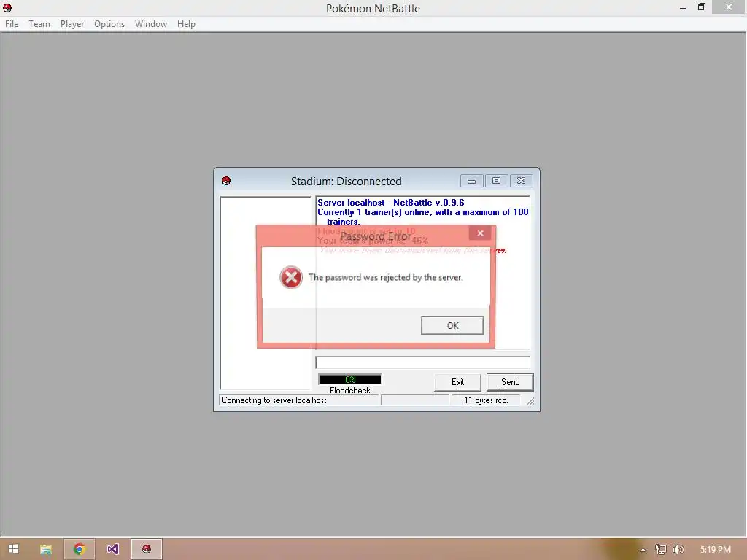Open File Explorer from the taskbar
Screen dimensions: 747x560
point(46,549)
